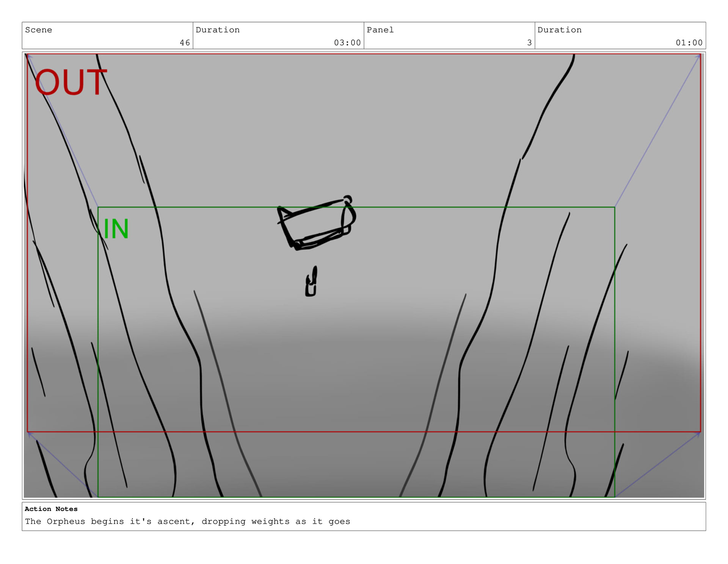The image size is (728, 564).
Task: Click the Panel number 3 field
Action: coord(529,42)
